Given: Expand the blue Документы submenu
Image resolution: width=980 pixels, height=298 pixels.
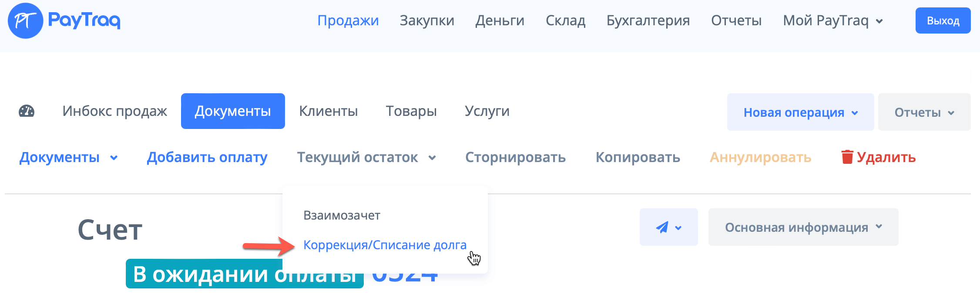Looking at the screenshot, I should click(68, 157).
